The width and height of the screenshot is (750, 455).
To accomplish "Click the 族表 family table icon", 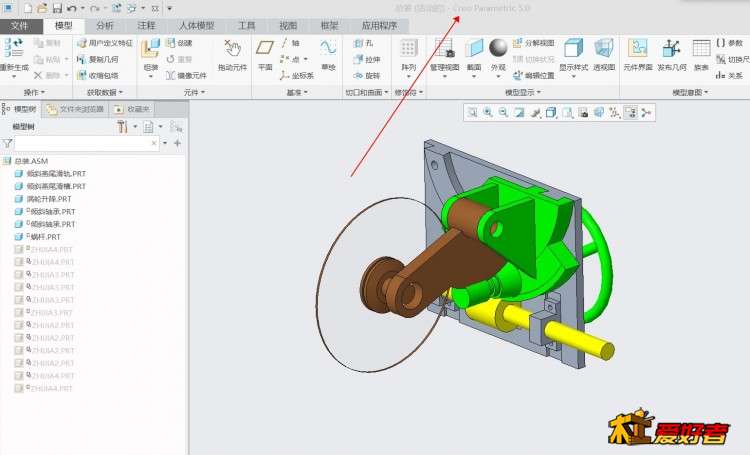I will tap(701, 48).
